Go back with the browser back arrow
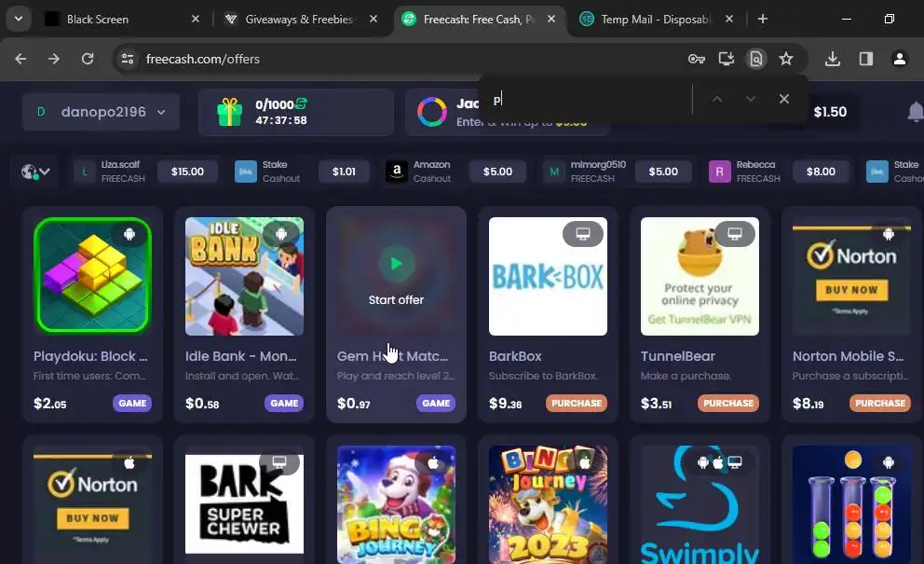Viewport: 924px width, 564px height. [x=20, y=59]
